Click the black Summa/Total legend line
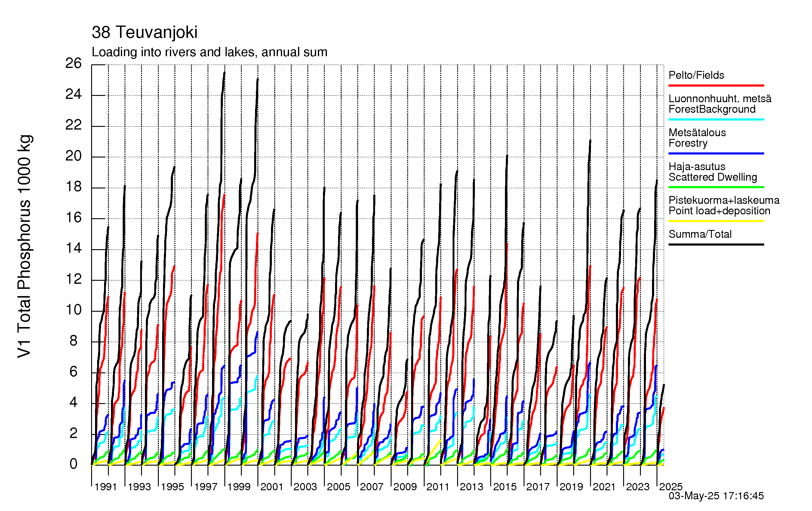 click(x=716, y=244)
